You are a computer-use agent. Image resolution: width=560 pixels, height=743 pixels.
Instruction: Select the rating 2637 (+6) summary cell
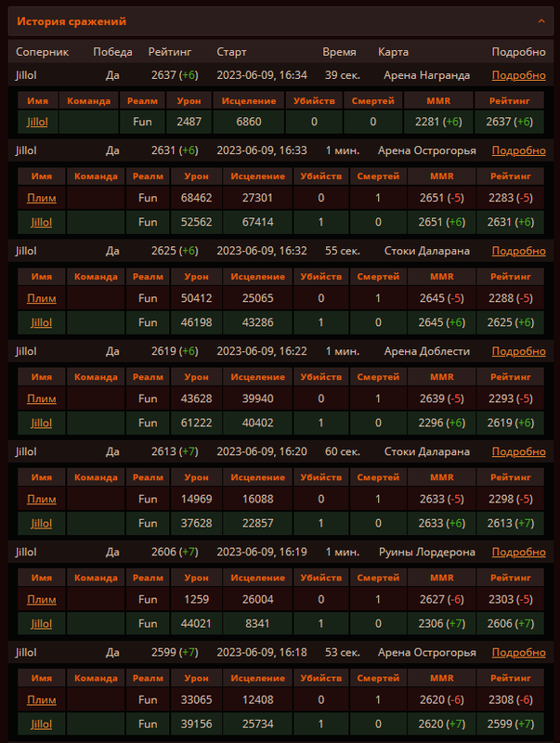point(175,75)
